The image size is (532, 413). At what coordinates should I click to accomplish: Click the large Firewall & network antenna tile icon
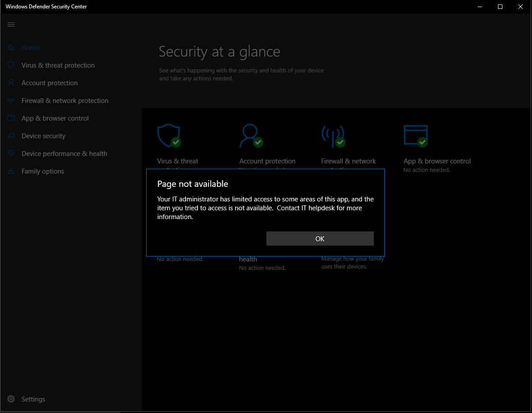point(333,136)
